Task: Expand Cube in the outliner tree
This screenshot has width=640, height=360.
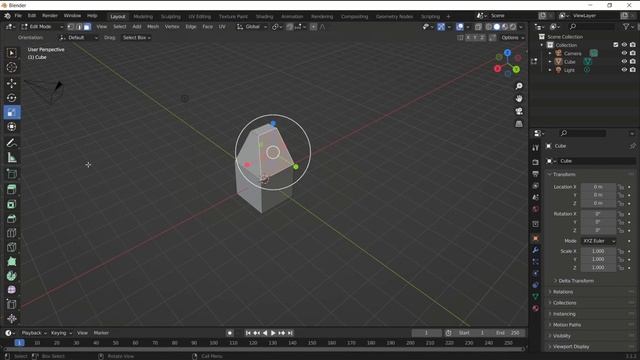Action: [x=550, y=62]
